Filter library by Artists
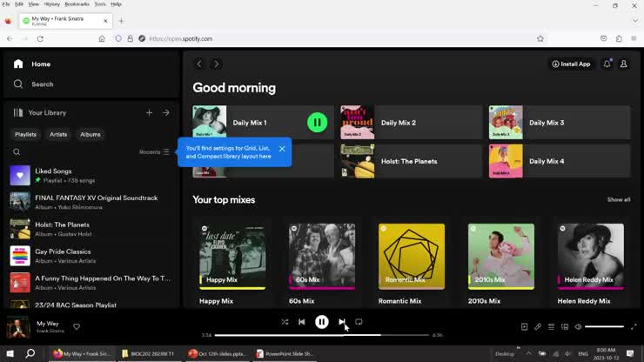The width and height of the screenshot is (644, 362). pyautogui.click(x=58, y=134)
